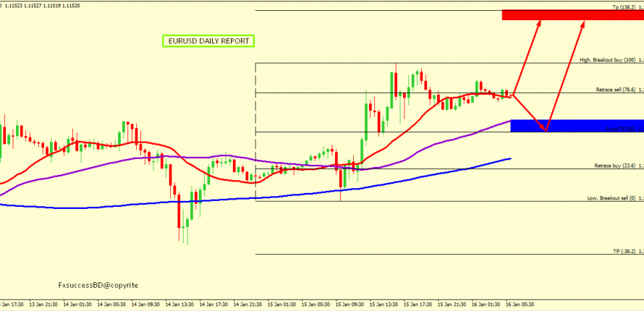The image size is (644, 311).
Task: Click the EURUSD DAILY REPORT label
Action: click(x=208, y=41)
